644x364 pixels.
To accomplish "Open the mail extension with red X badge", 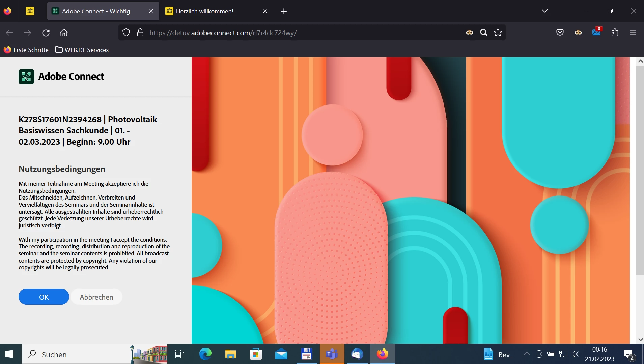I will [x=596, y=31].
